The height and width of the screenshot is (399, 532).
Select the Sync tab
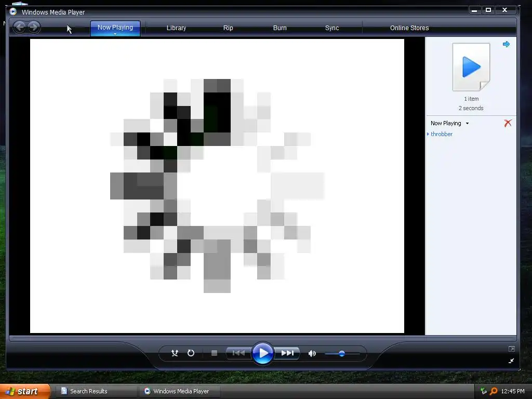click(332, 28)
